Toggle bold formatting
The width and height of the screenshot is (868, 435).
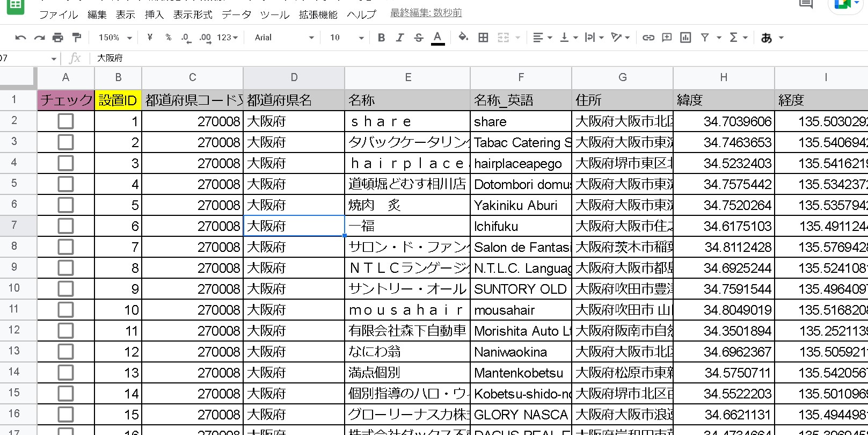pyautogui.click(x=381, y=38)
